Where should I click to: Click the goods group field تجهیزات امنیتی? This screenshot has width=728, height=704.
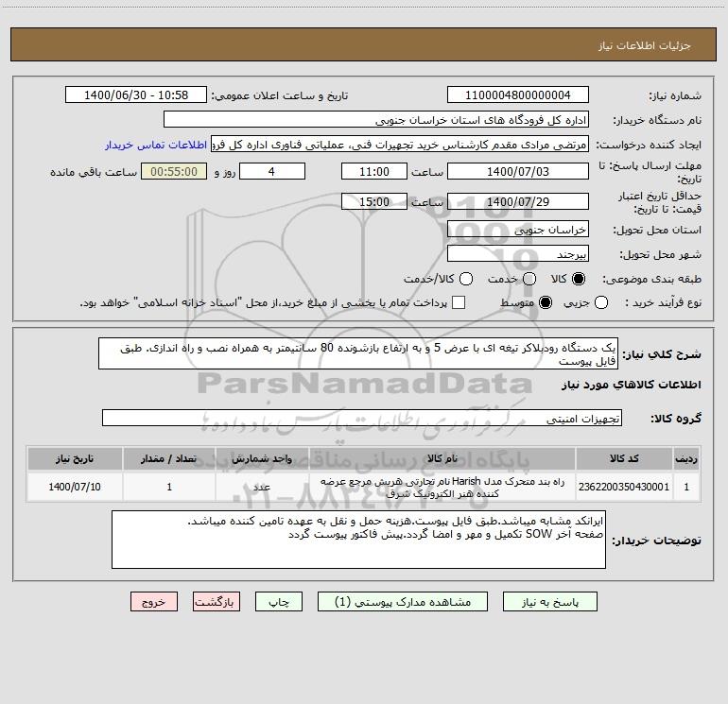point(362,418)
